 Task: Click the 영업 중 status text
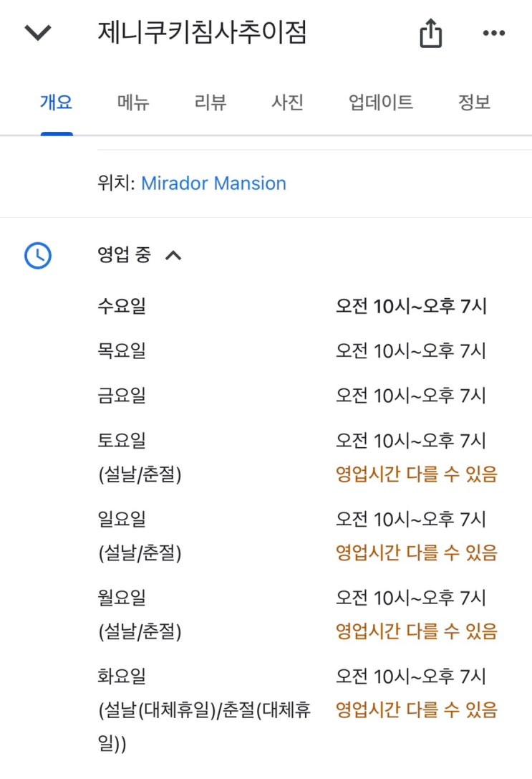click(x=124, y=255)
